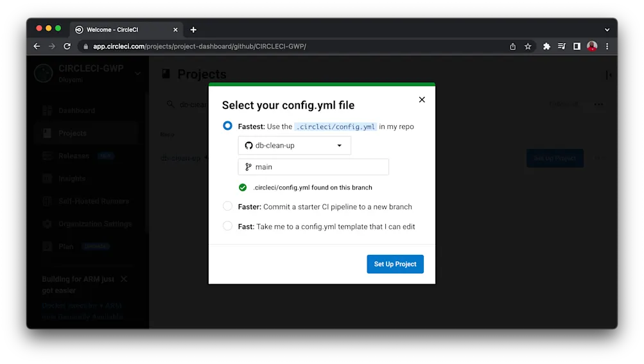Select Fast: config.yml template option
Image resolution: width=644 pixels, height=364 pixels.
pos(227,225)
